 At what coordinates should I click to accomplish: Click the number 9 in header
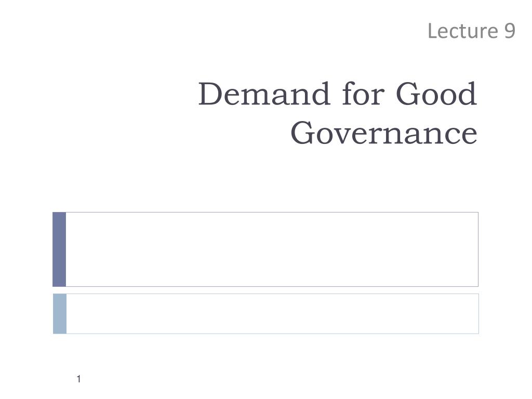[x=510, y=31]
